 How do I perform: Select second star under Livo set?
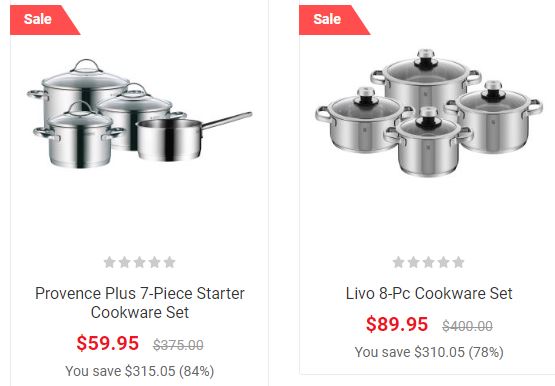pos(413,262)
